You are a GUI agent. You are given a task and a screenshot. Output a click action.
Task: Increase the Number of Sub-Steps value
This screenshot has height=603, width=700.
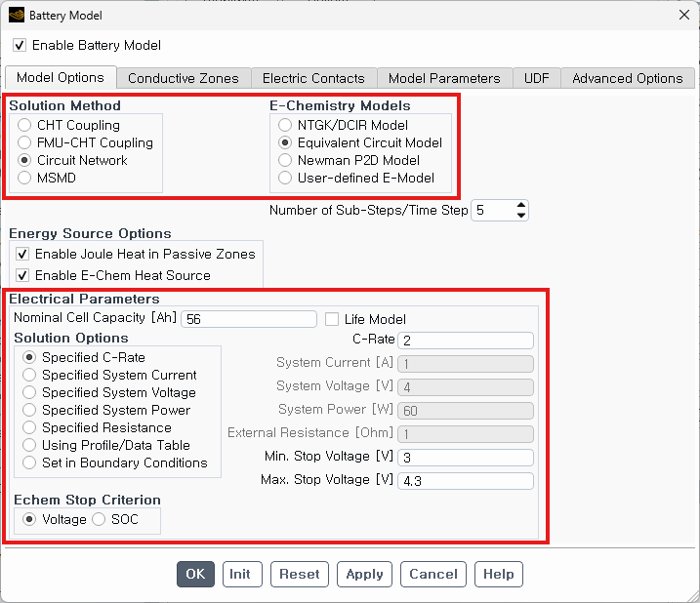520,205
